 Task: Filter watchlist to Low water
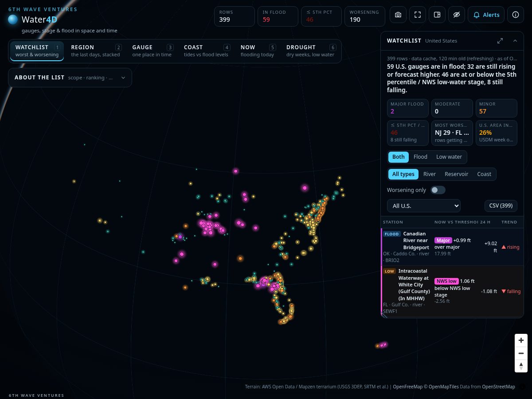(449, 157)
